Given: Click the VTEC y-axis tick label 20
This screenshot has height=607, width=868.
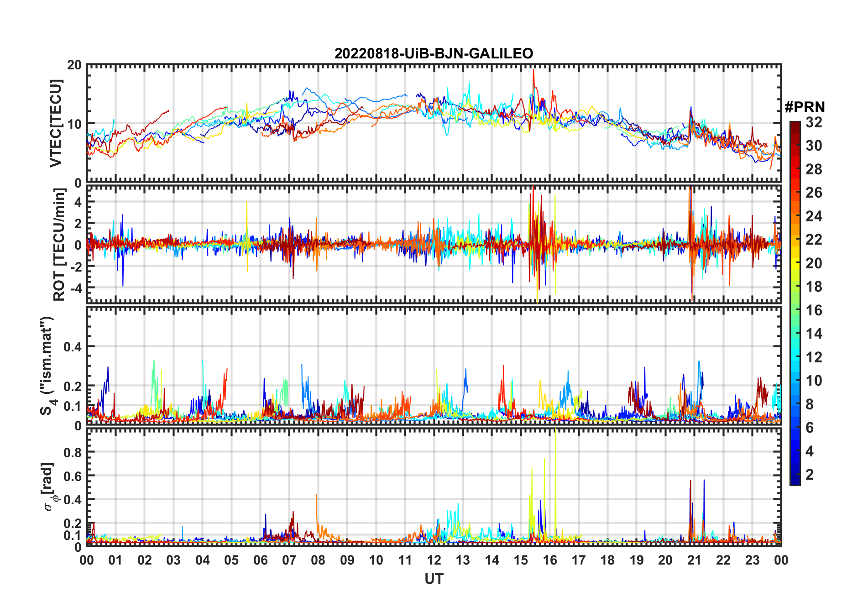Looking at the screenshot, I should [74, 65].
